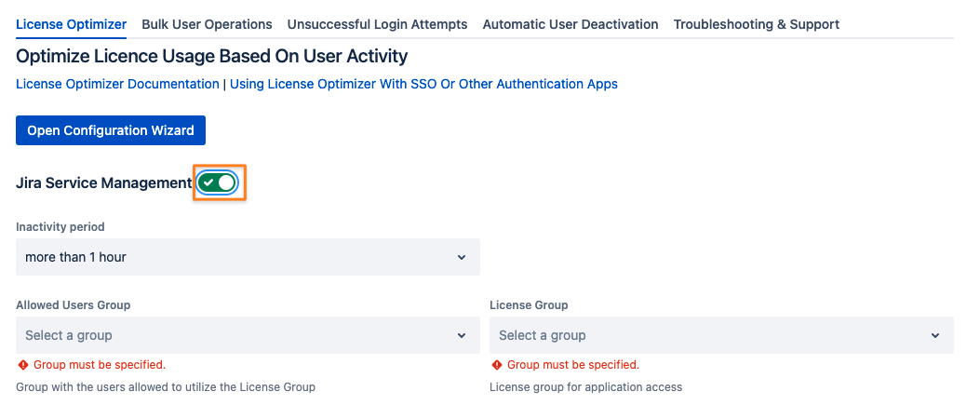Image resolution: width=980 pixels, height=405 pixels.
Task: Switch to the License Optimizer tab
Action: 72,24
